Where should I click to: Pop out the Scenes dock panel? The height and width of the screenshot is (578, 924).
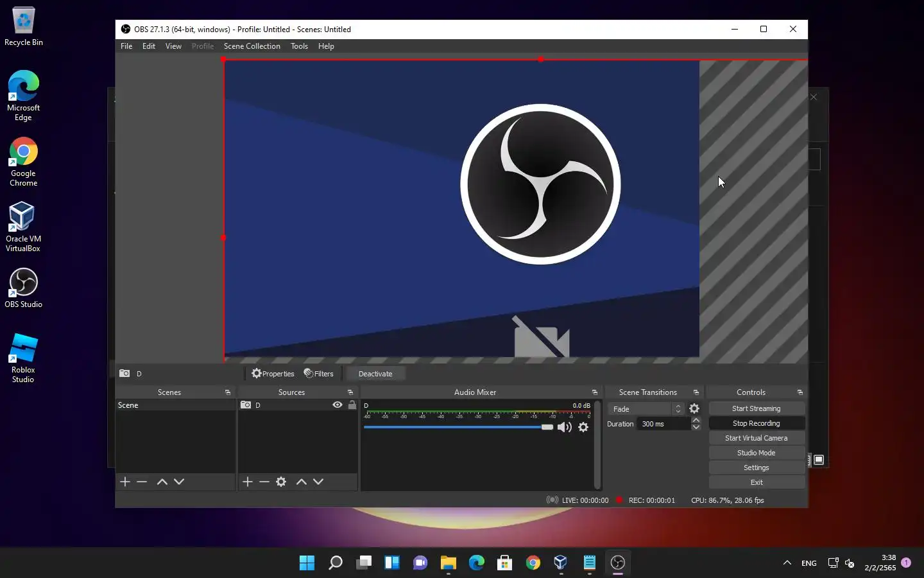click(228, 392)
